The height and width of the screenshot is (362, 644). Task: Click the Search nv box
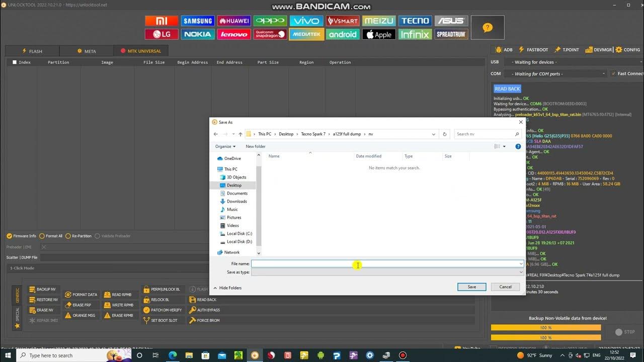(487, 134)
